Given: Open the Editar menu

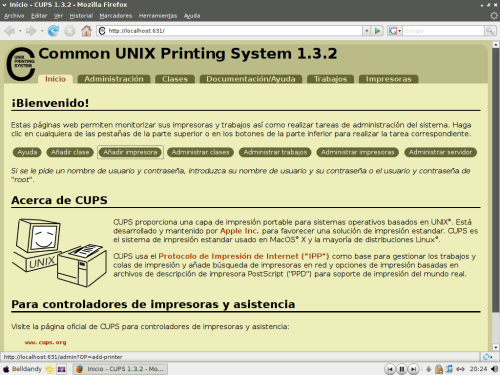Looking at the screenshot, I should click(39, 16).
